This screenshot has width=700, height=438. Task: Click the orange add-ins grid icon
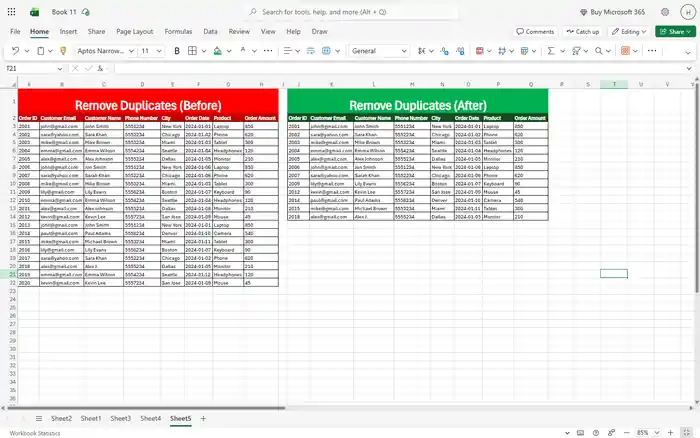625,51
